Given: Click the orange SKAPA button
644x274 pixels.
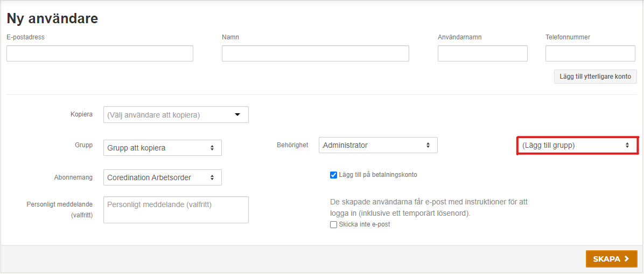Looking at the screenshot, I should pos(612,259).
